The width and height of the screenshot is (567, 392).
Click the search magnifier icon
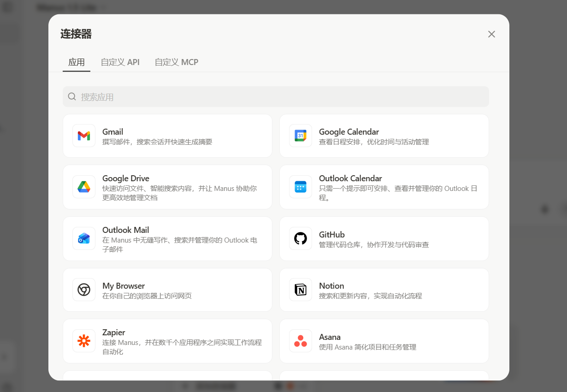tap(72, 96)
